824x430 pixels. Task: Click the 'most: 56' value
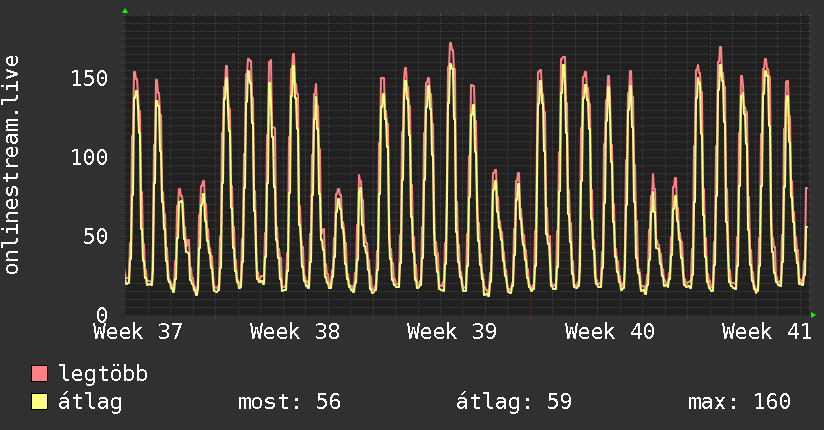coord(290,402)
